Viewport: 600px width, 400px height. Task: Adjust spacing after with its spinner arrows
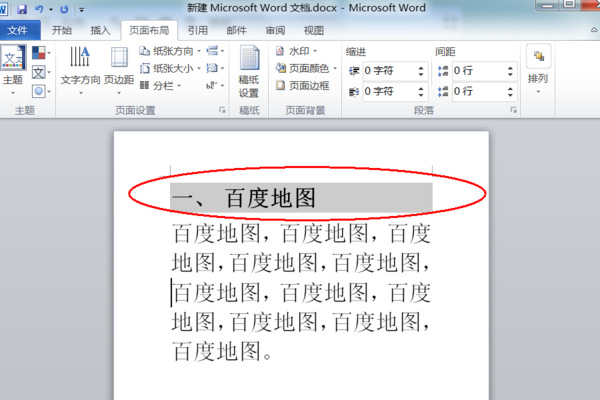point(510,91)
